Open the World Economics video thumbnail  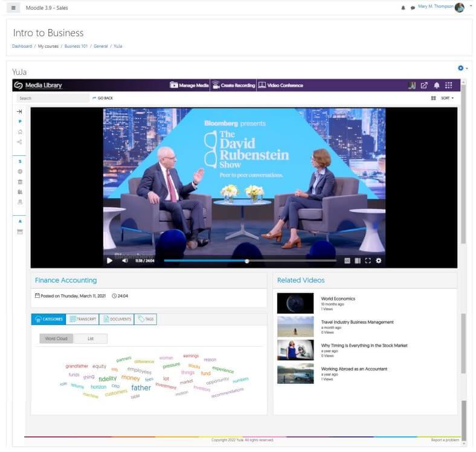(295, 303)
